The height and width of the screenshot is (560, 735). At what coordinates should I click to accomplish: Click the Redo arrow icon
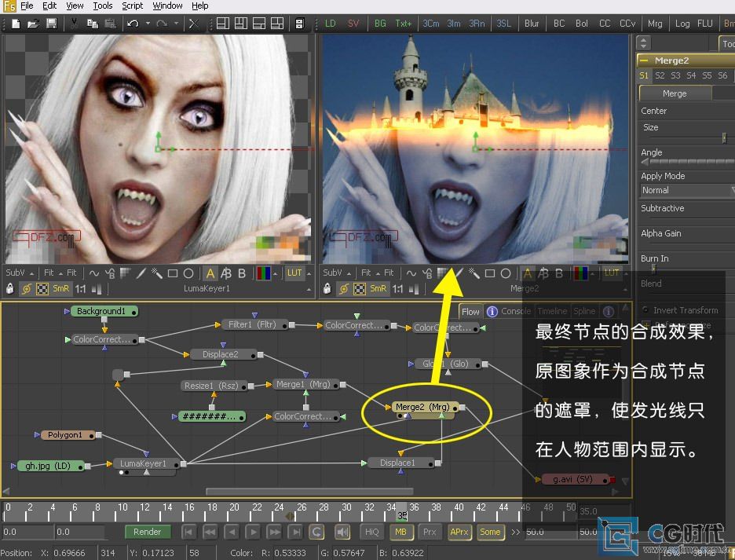pyautogui.click(x=162, y=24)
